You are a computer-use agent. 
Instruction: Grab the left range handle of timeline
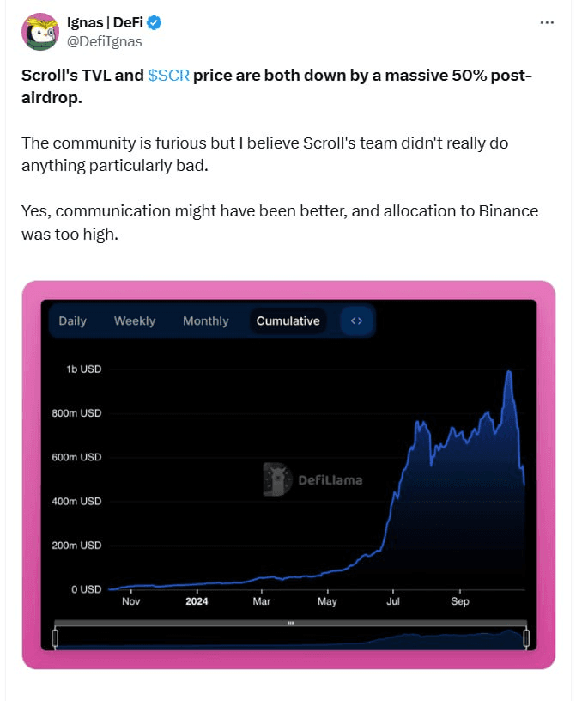pyautogui.click(x=56, y=638)
